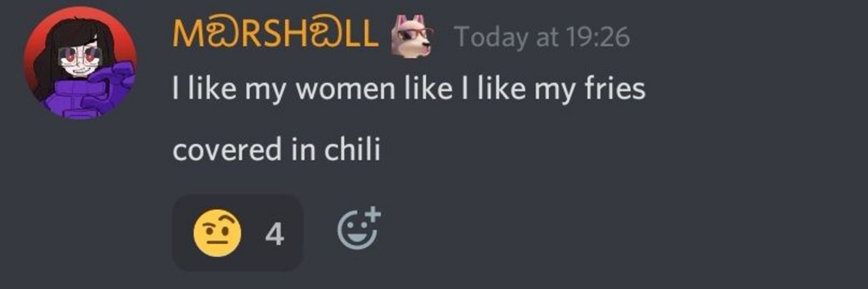Image resolution: width=868 pixels, height=289 pixels.
Task: Click the smiley face of the add reaction icon
Action: click(x=356, y=231)
